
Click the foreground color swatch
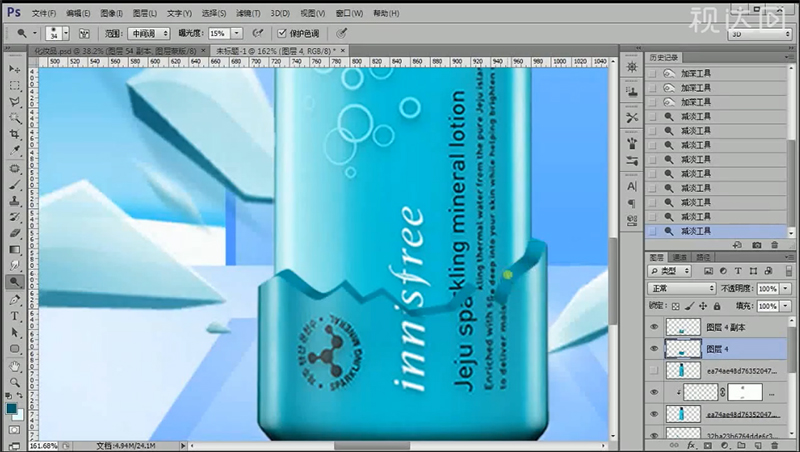click(x=11, y=408)
